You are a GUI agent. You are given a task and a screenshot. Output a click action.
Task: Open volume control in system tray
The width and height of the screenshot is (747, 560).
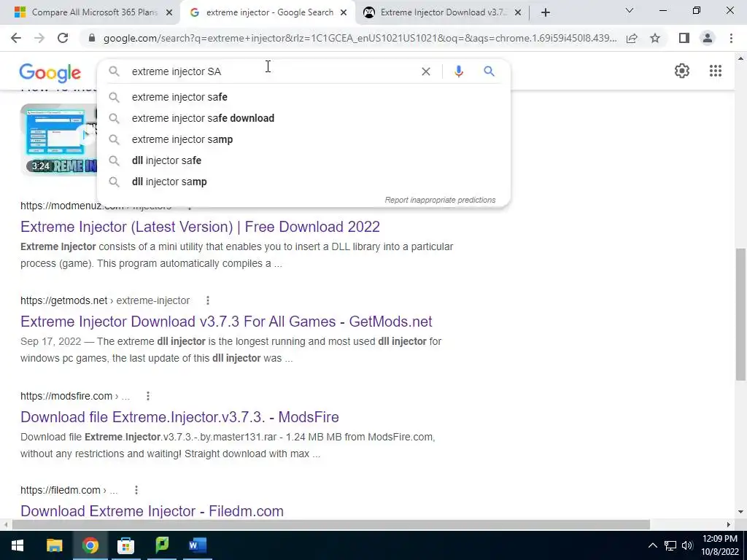(x=687, y=545)
